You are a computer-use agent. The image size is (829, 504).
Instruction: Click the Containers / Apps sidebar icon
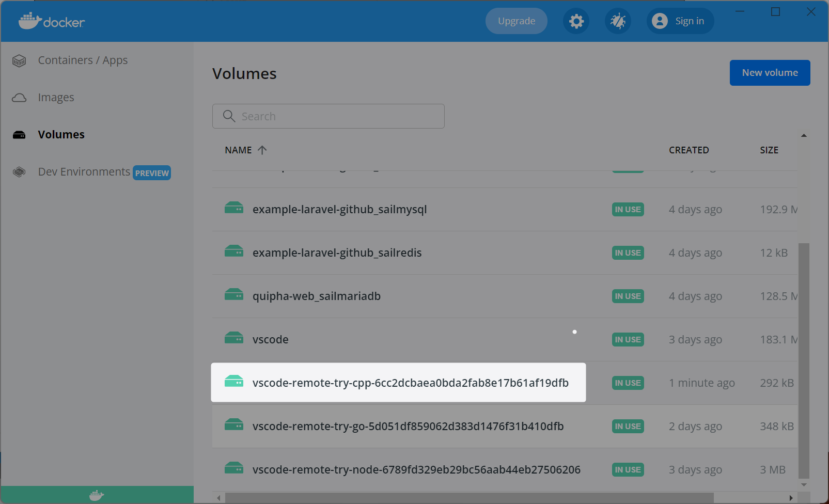19,61
